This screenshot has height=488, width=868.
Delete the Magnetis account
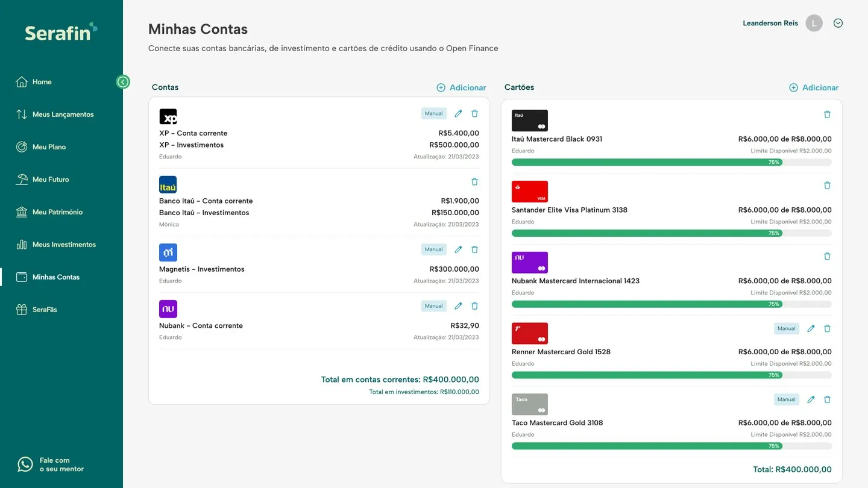point(474,249)
